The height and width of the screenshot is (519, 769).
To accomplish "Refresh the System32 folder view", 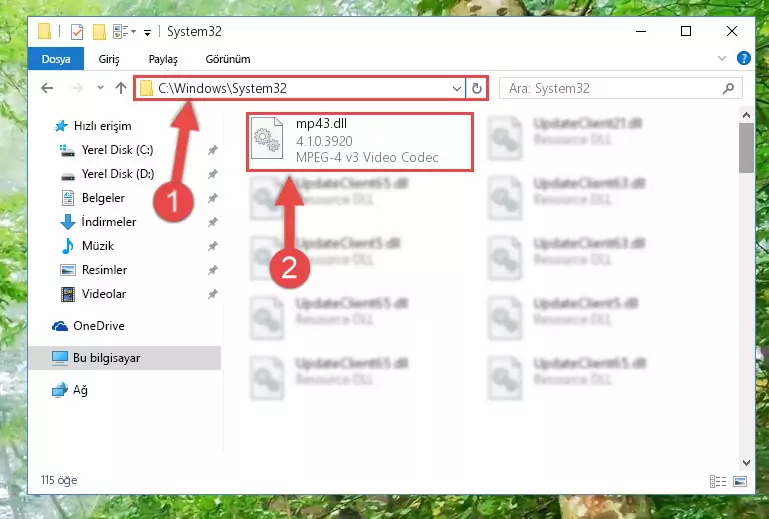I will tap(477, 88).
